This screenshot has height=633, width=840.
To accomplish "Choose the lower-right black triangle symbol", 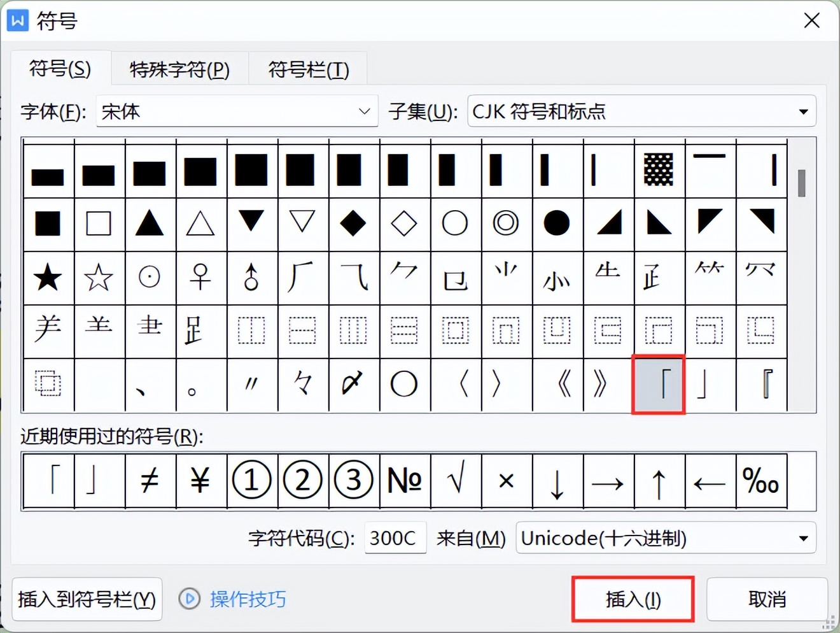I will click(608, 224).
